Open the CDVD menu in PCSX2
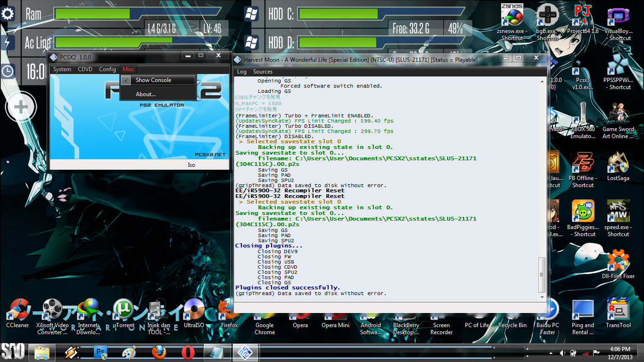The image size is (644, 362). pos(85,69)
